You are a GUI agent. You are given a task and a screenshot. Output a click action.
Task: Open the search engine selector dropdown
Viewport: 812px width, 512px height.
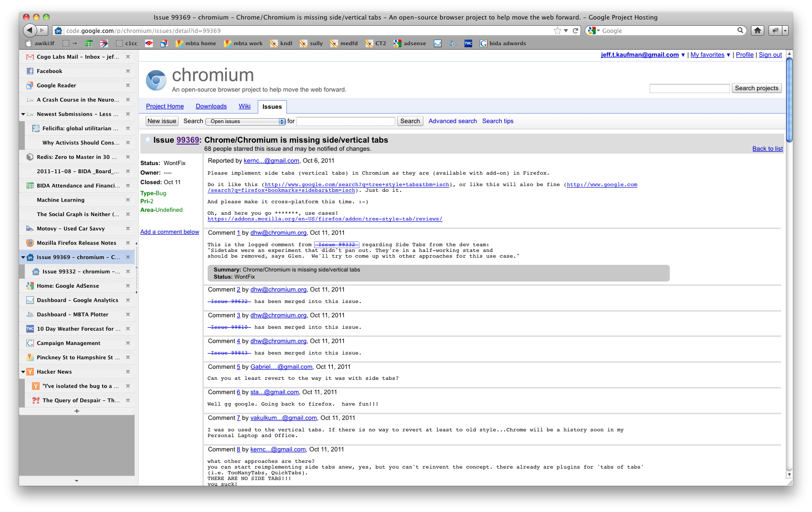tap(593, 31)
